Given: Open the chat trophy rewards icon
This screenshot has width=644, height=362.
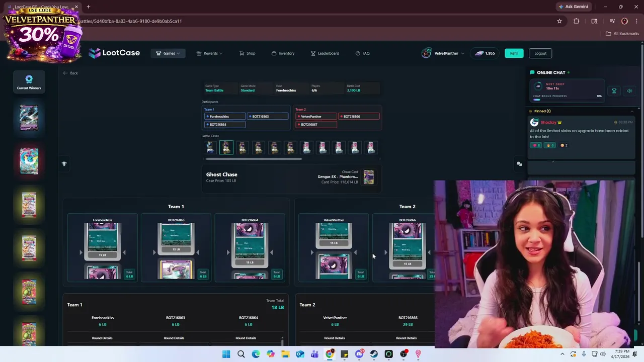Looking at the screenshot, I should 614,91.
